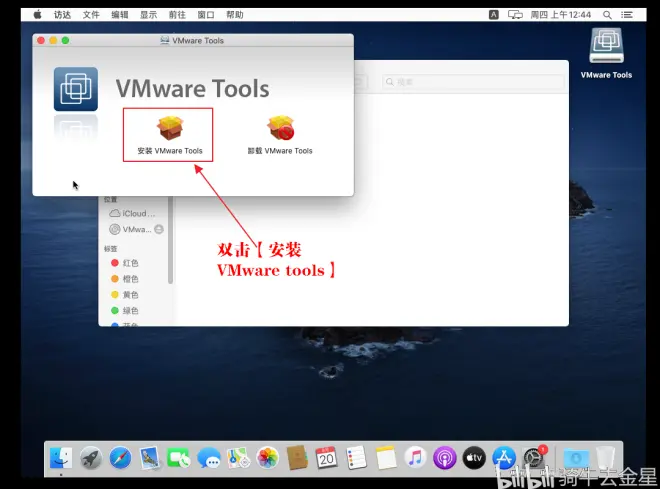The image size is (660, 489).
Task: Click the menu bar clock 周四 上午12:44
Action: click(561, 15)
